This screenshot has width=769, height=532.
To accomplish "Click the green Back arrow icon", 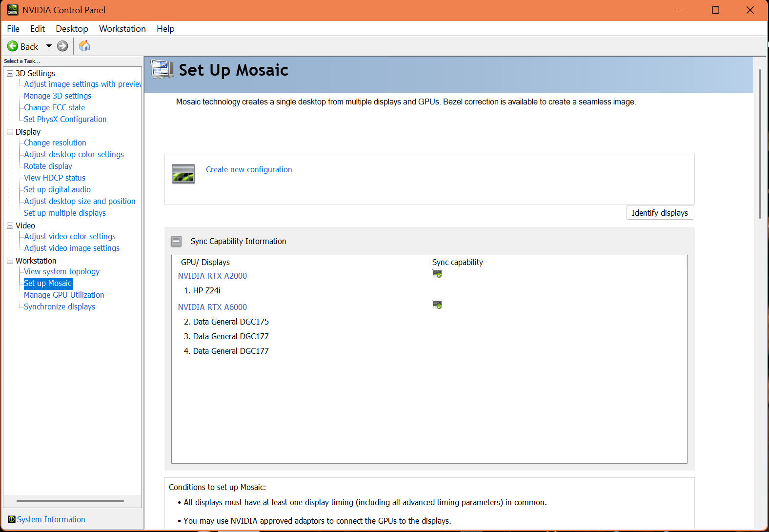I will pyautogui.click(x=13, y=46).
